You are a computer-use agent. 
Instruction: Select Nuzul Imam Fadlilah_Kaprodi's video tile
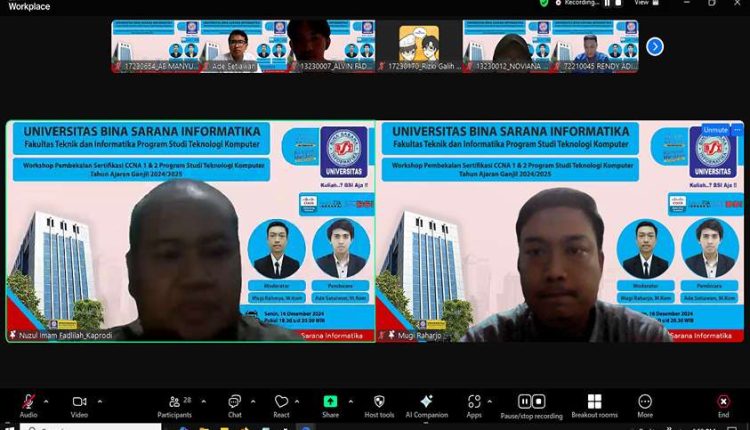pyautogui.click(x=191, y=231)
